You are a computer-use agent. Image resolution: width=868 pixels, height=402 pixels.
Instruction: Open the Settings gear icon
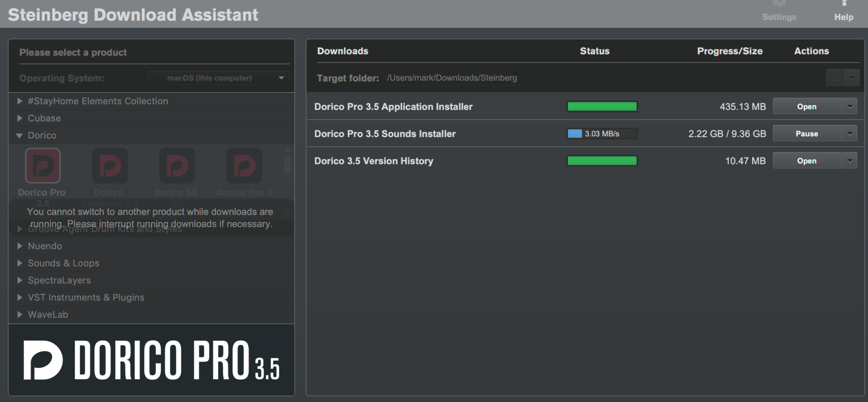pos(779,4)
